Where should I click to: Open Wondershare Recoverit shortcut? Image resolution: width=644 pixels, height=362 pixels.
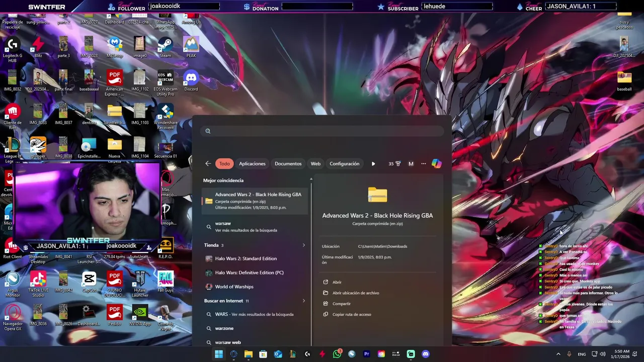[166, 117]
